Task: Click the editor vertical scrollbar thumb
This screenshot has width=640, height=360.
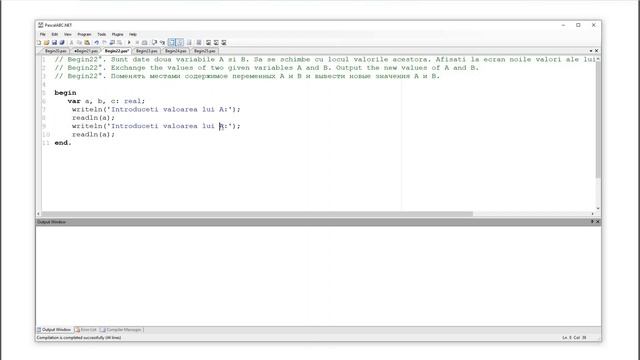Action: coord(598,120)
